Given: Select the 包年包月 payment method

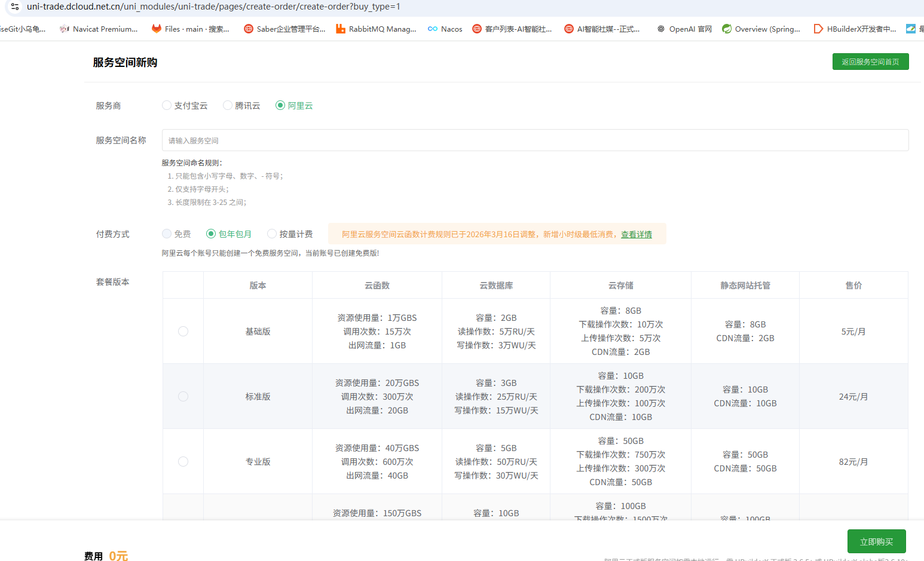Looking at the screenshot, I should pos(211,234).
